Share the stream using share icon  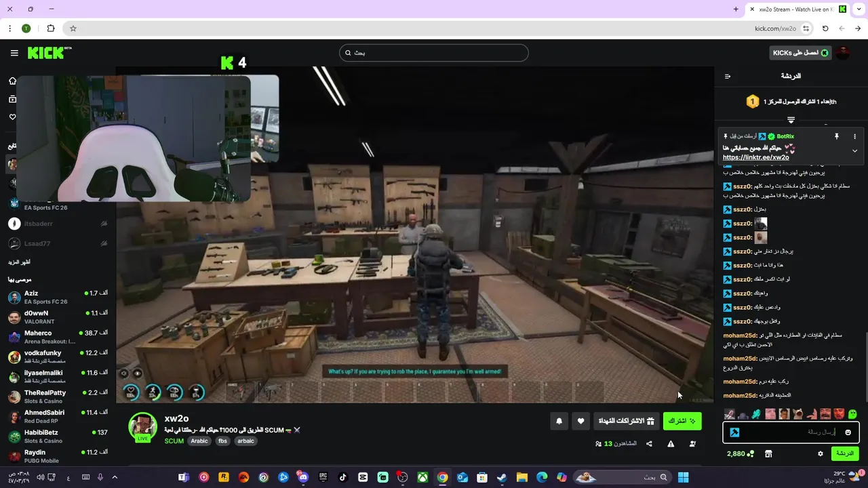click(x=649, y=444)
